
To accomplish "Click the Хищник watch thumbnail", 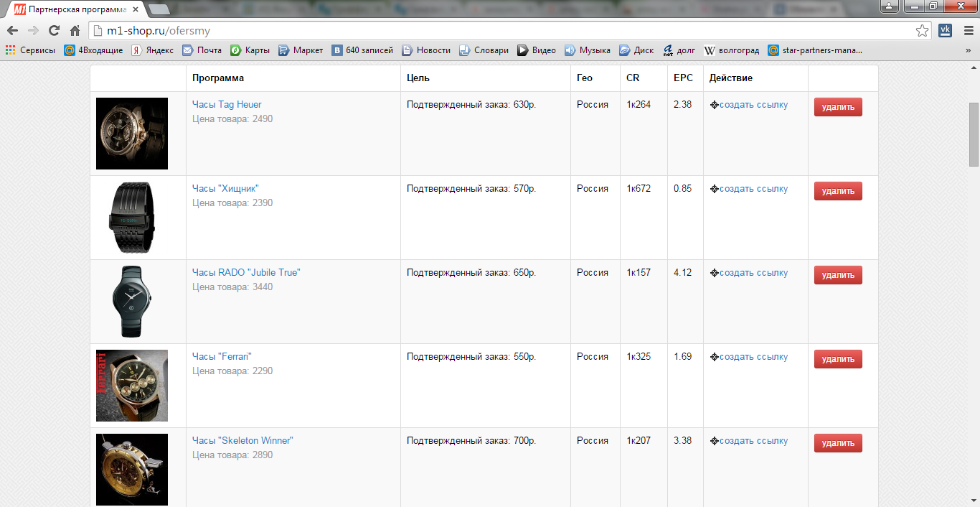I will pos(132,218).
